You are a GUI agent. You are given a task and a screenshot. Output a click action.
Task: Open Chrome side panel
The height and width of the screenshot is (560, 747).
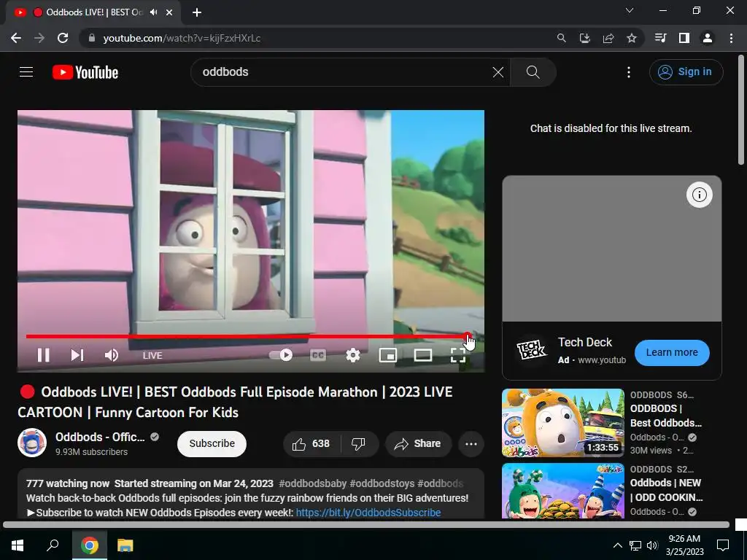(684, 38)
